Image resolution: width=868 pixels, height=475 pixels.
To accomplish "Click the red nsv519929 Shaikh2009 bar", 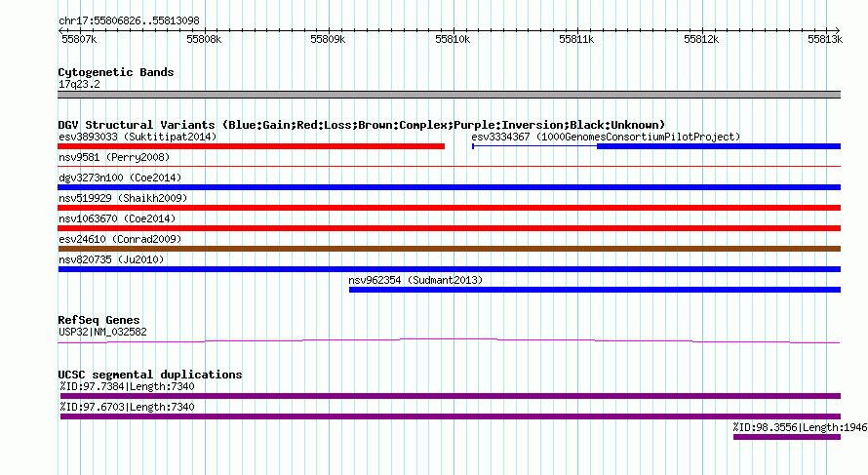I will (x=449, y=208).
